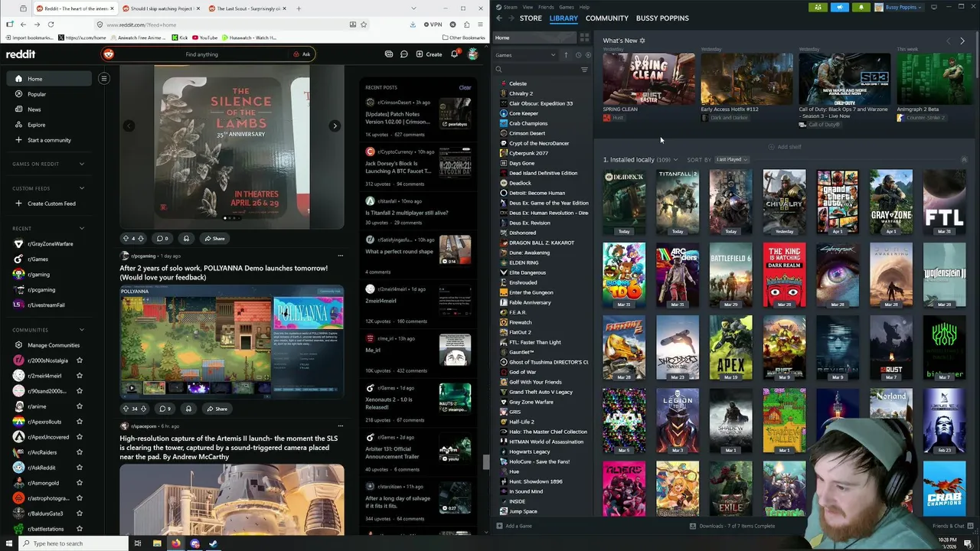Viewport: 980px width, 551px height.
Task: Favorite r/BaldursGate3 with star
Action: coord(79,514)
